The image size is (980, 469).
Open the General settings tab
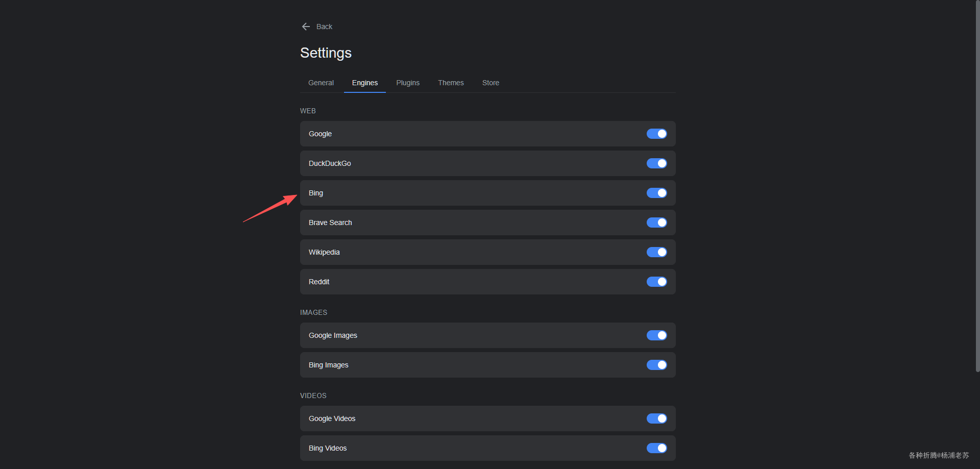click(x=321, y=83)
